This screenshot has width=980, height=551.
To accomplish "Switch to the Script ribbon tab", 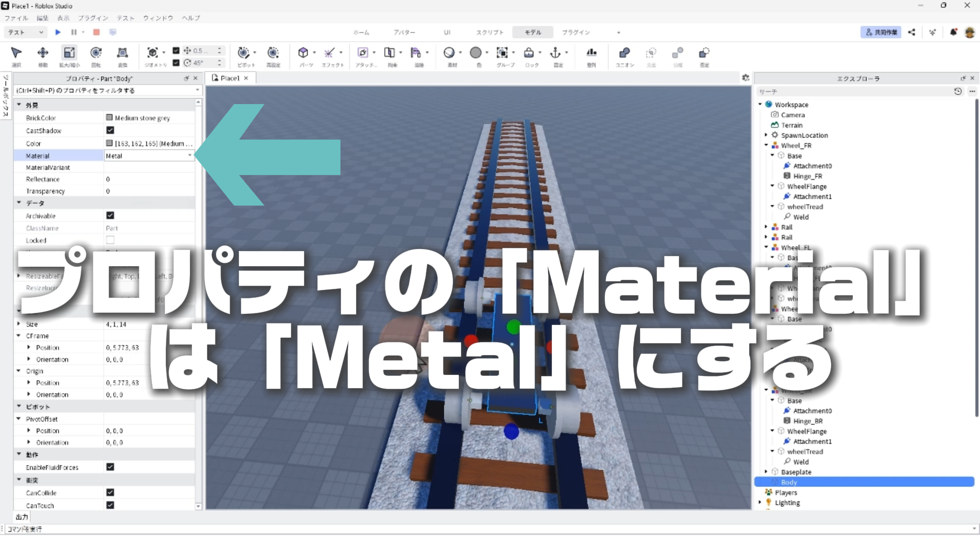I will point(489,32).
